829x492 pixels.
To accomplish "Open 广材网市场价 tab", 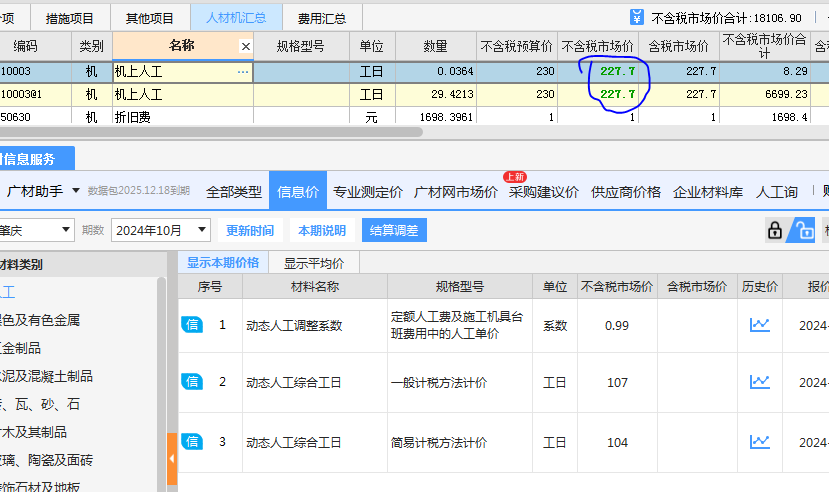I will pyautogui.click(x=455, y=192).
